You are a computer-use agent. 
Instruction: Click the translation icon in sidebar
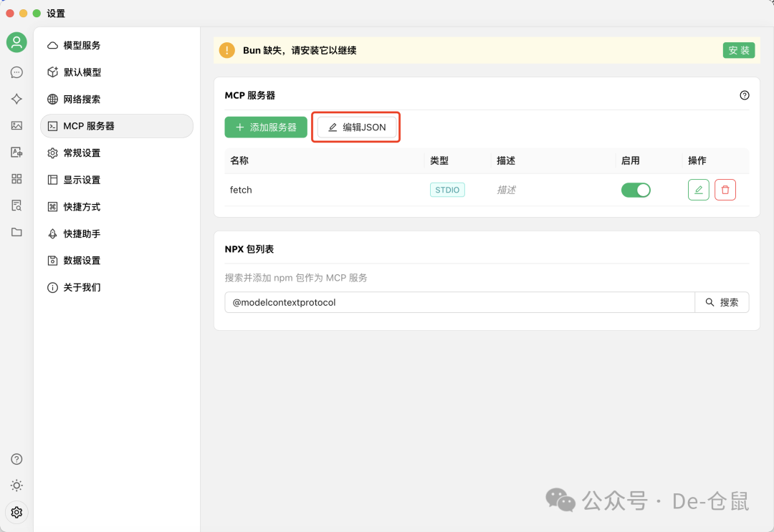pyautogui.click(x=16, y=152)
